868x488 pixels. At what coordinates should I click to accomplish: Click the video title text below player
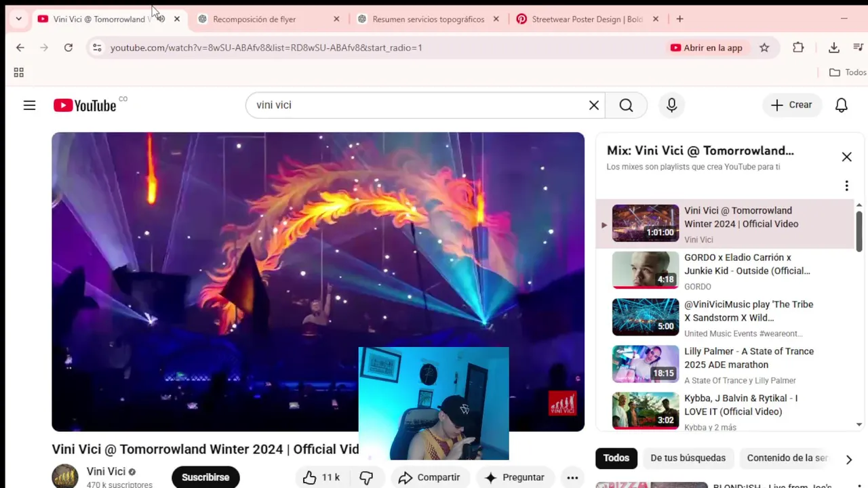(205, 449)
